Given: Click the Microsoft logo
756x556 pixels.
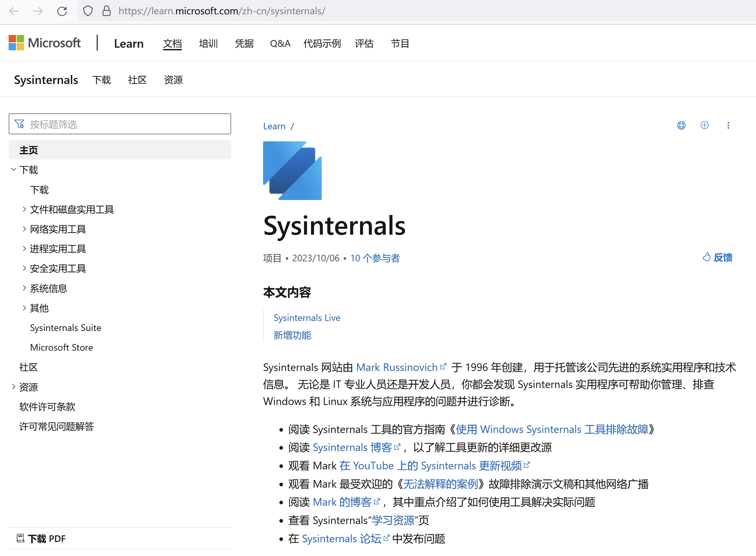Looking at the screenshot, I should pos(45,43).
